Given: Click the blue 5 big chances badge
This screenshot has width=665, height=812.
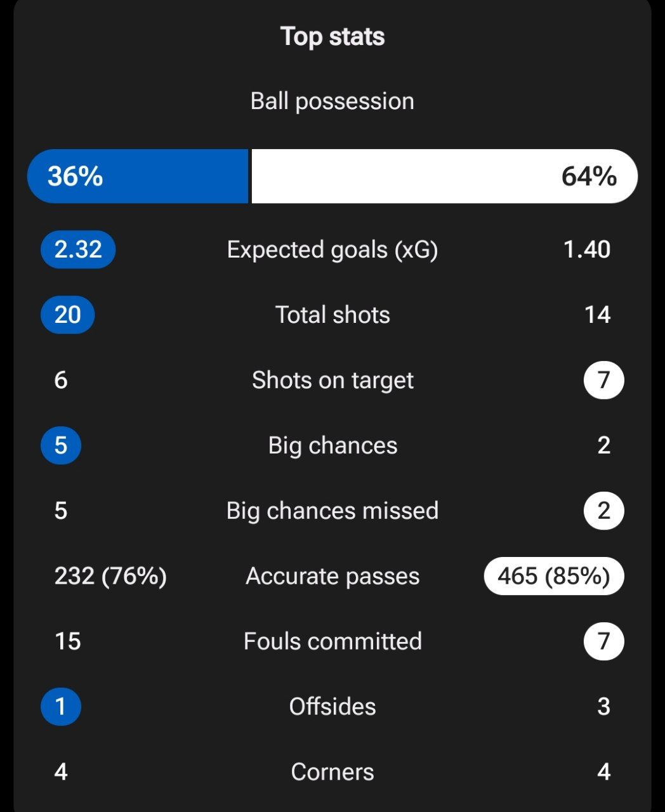Looking at the screenshot, I should pos(61,445).
